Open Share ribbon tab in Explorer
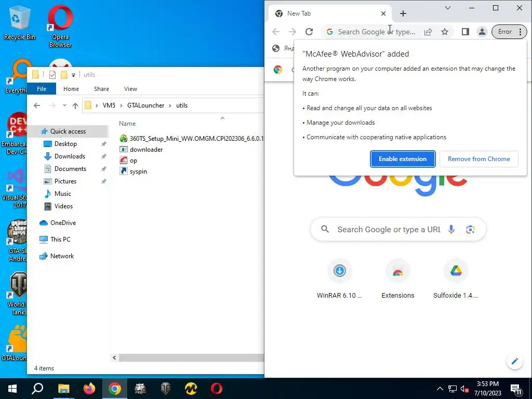Screen dimensions: 532x399 point(101,89)
